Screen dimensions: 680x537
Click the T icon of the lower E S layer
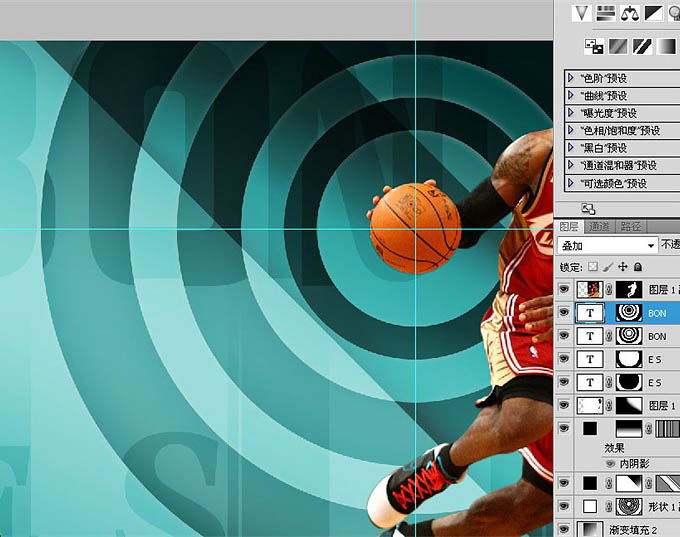[x=589, y=382]
